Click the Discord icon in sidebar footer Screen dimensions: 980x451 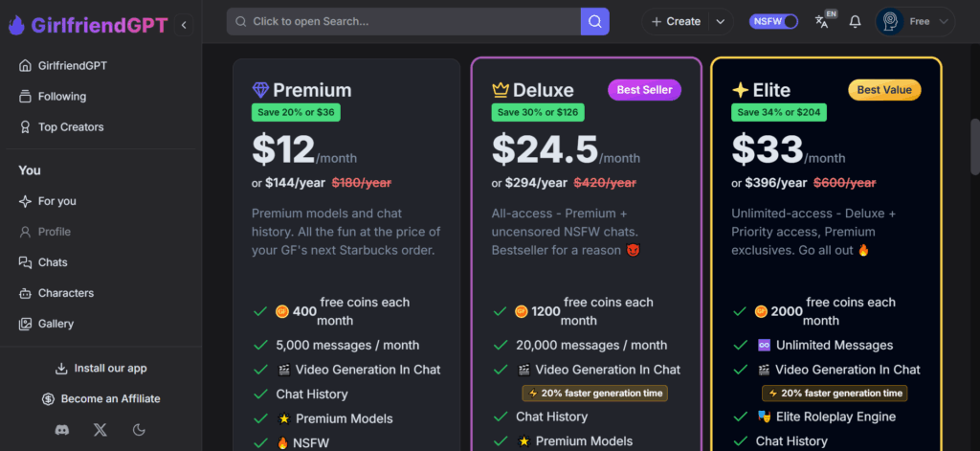click(62, 430)
